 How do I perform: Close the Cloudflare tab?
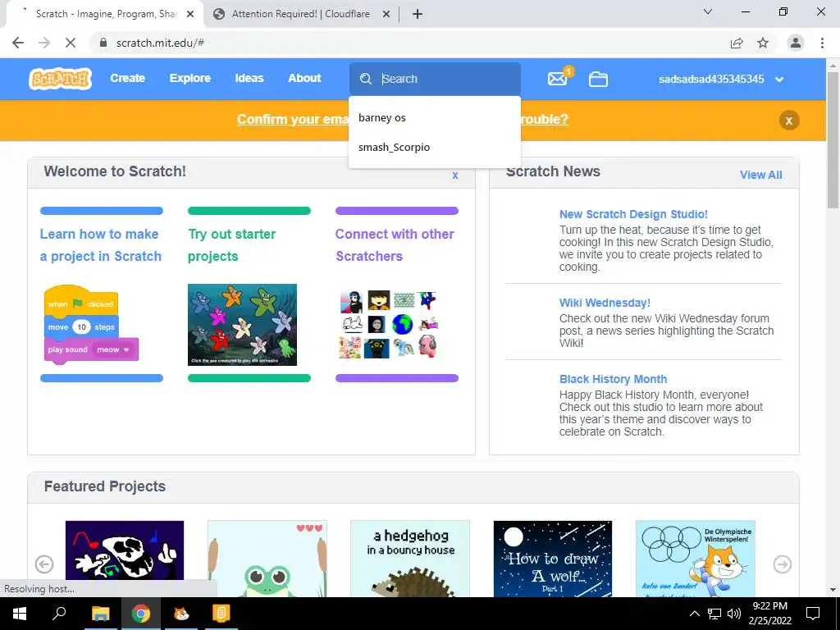coord(386,15)
